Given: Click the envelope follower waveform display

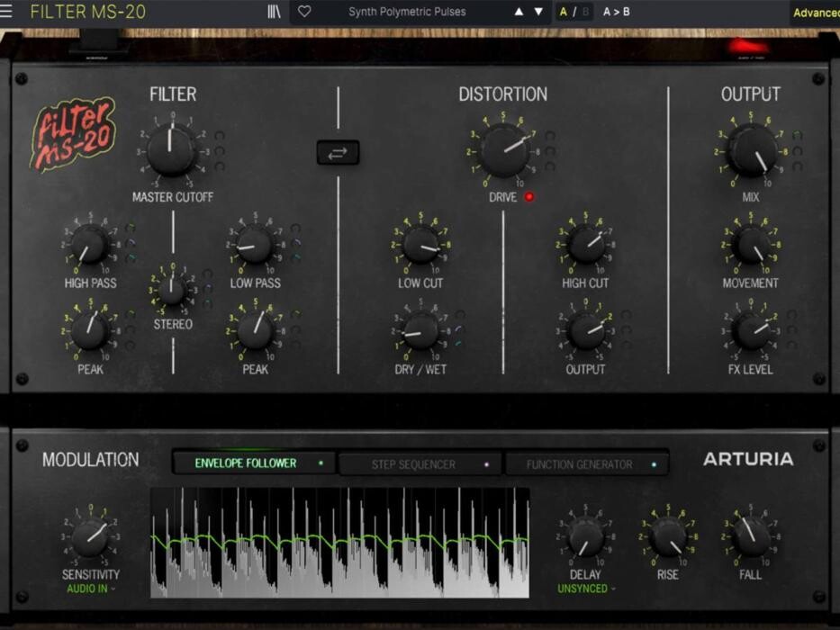Looking at the screenshot, I should (x=339, y=543).
